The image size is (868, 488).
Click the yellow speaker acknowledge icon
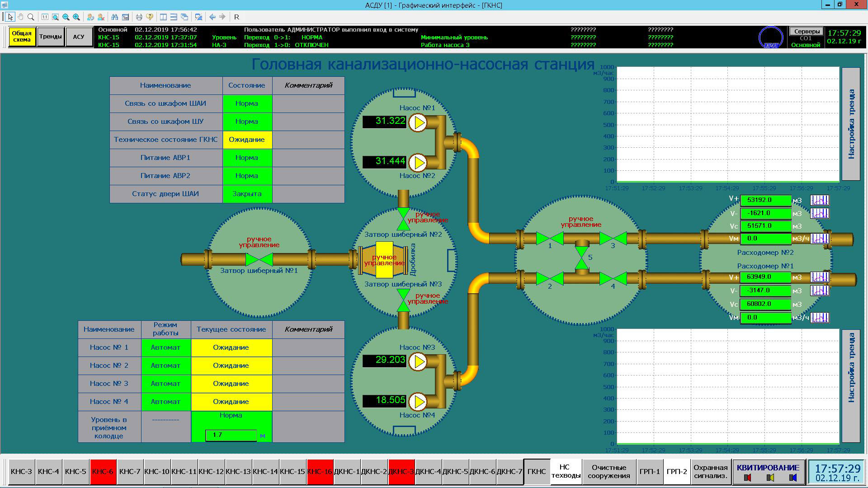click(x=770, y=478)
